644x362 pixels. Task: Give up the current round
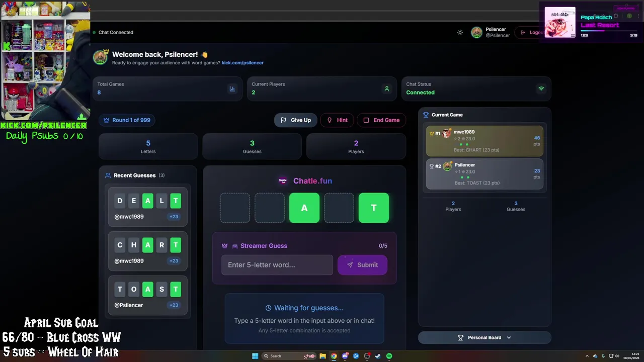point(296,120)
